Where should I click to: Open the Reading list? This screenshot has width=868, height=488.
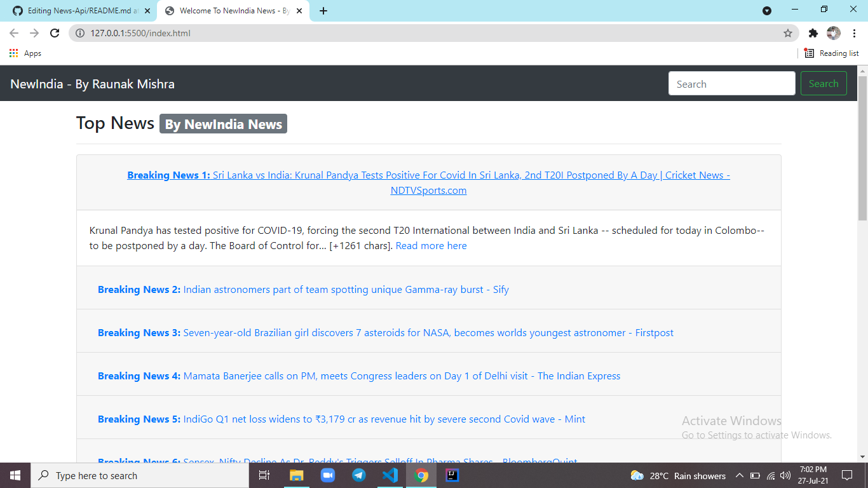(x=831, y=53)
